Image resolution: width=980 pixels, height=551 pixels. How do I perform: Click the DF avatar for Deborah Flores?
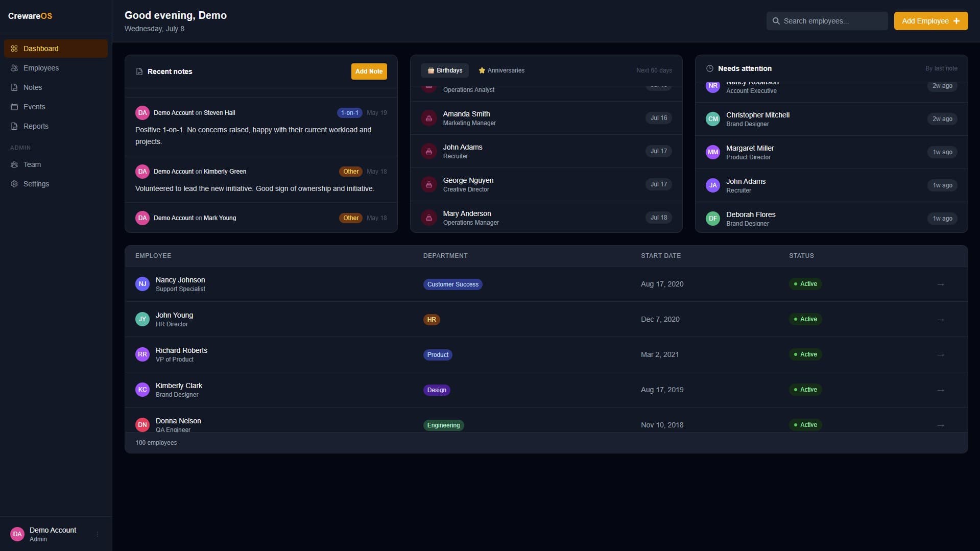point(712,219)
